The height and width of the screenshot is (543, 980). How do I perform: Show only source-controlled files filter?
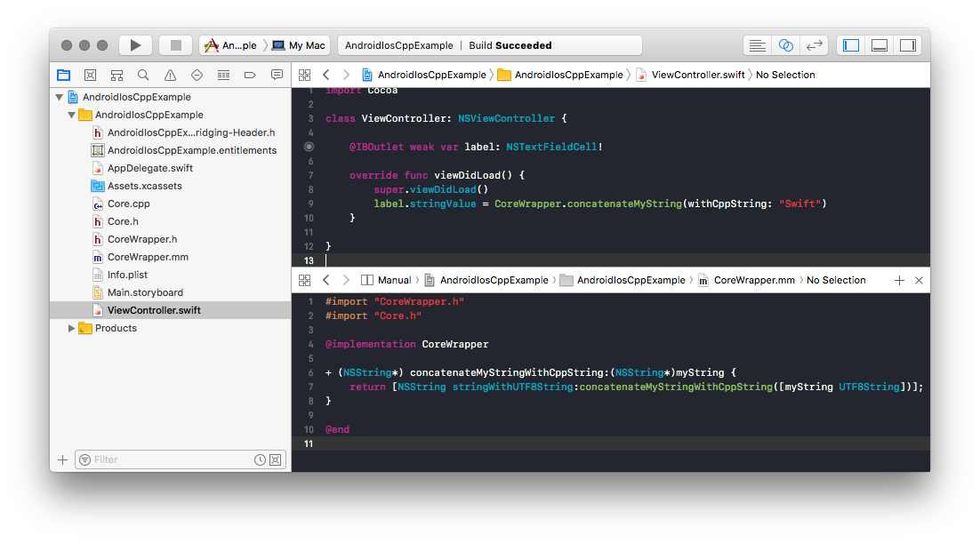(x=275, y=459)
